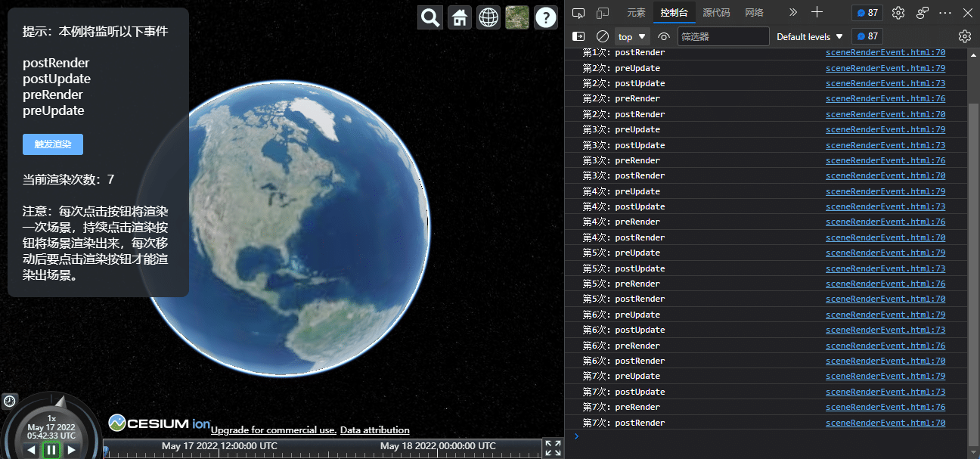The height and width of the screenshot is (459, 980).
Task: Click the May 18 2022 00:00:00 timeline marker
Action: [x=438, y=446]
